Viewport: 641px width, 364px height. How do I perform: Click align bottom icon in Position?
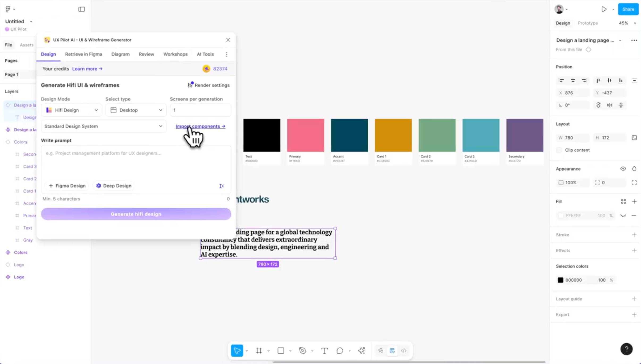tap(621, 81)
